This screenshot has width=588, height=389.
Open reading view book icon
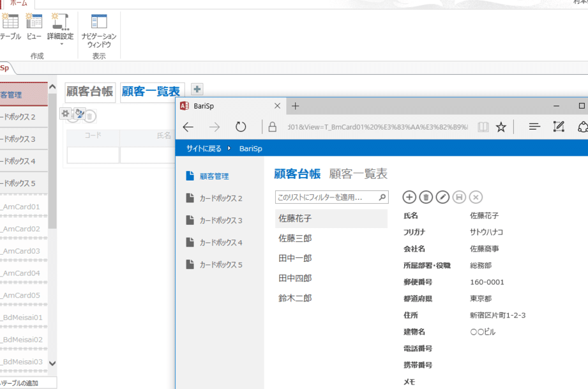tap(483, 127)
